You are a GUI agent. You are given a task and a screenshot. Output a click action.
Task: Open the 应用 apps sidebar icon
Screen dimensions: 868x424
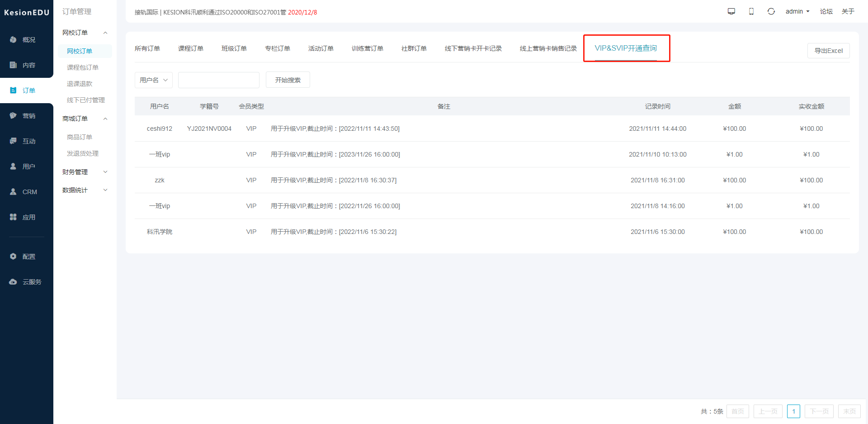coord(13,217)
